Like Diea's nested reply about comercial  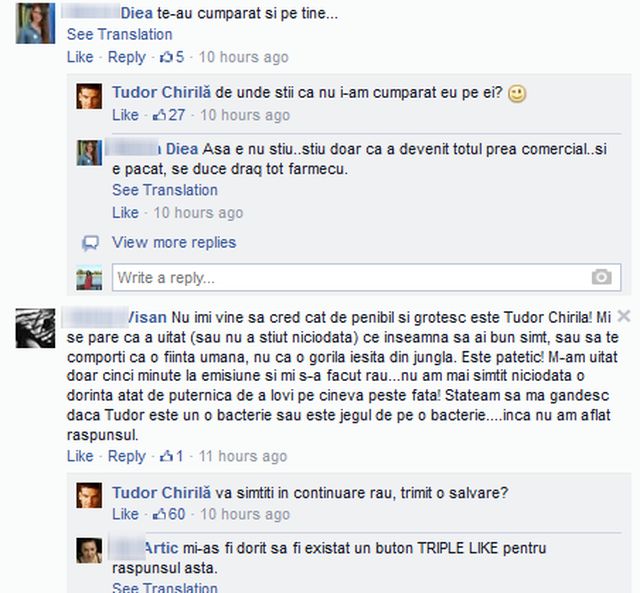[x=125, y=213]
